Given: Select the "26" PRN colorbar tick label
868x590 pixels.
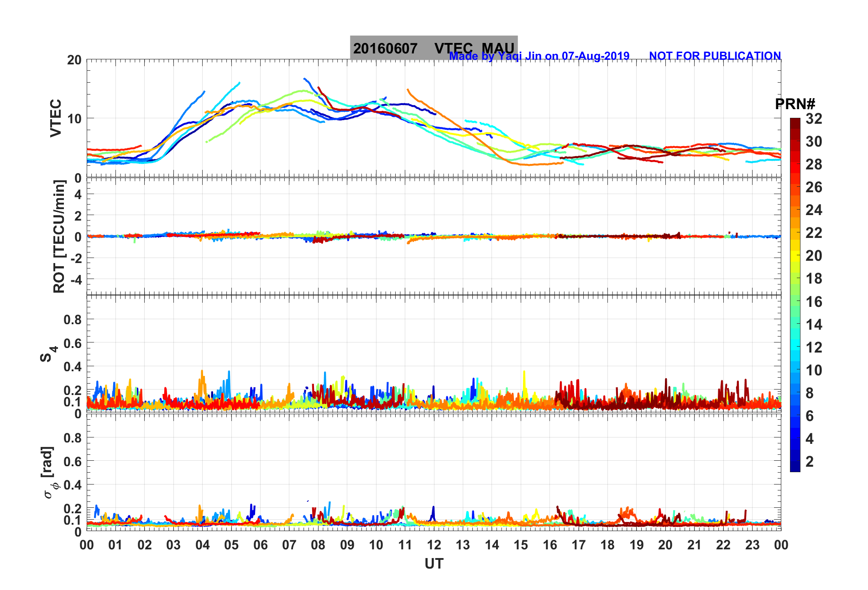Looking at the screenshot, I should point(814,187).
